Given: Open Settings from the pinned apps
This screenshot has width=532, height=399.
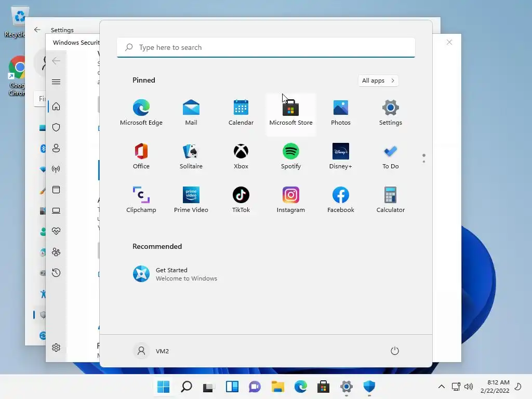Looking at the screenshot, I should [x=391, y=113].
